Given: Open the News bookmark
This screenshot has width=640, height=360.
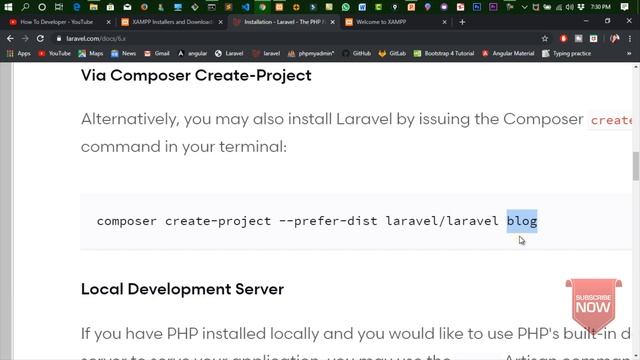Looking at the screenshot, I should [x=124, y=53].
